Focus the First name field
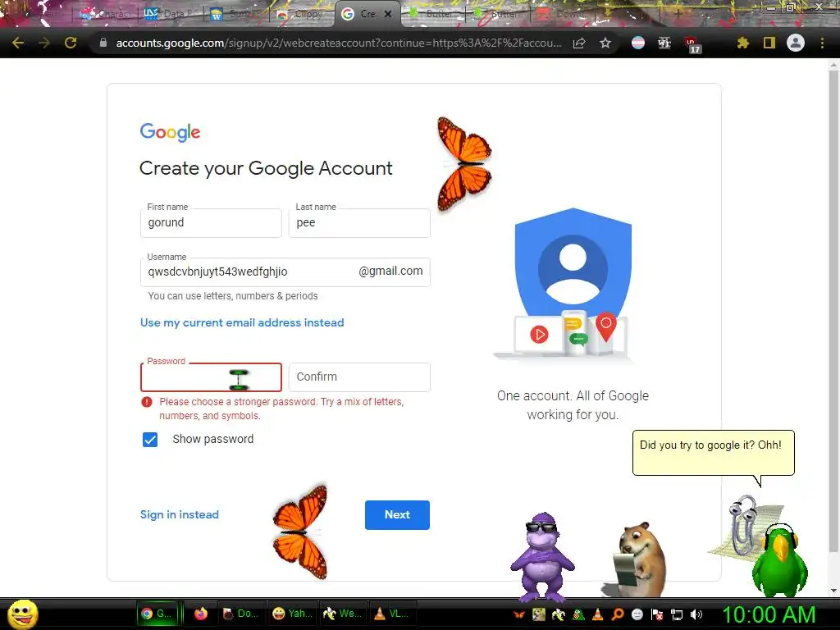The image size is (840, 630). 211,223
